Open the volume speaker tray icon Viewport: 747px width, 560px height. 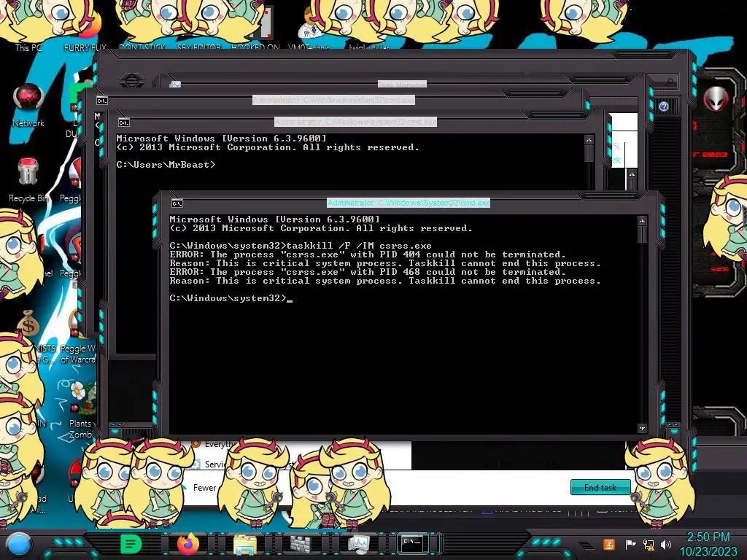665,544
